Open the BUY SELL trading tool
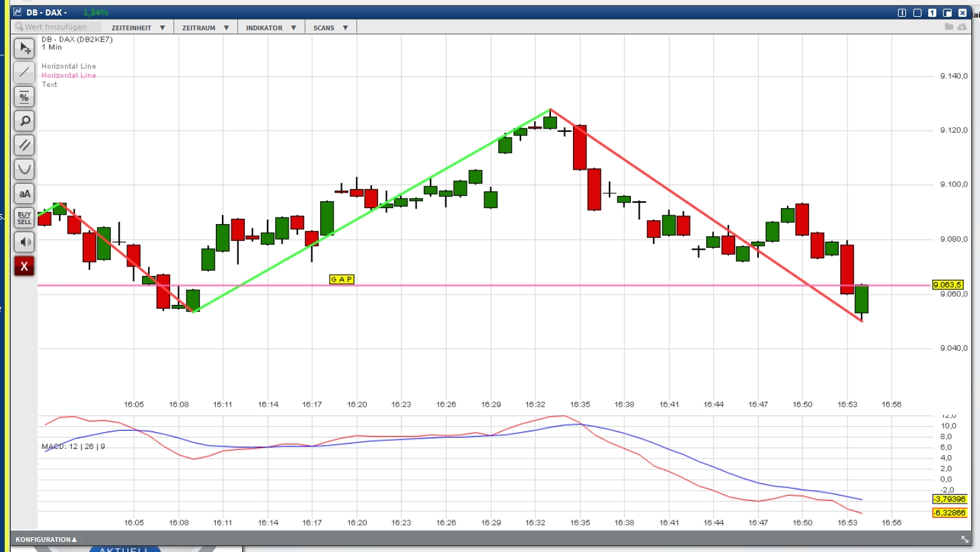Screen dimensions: 980x552 click(24, 217)
